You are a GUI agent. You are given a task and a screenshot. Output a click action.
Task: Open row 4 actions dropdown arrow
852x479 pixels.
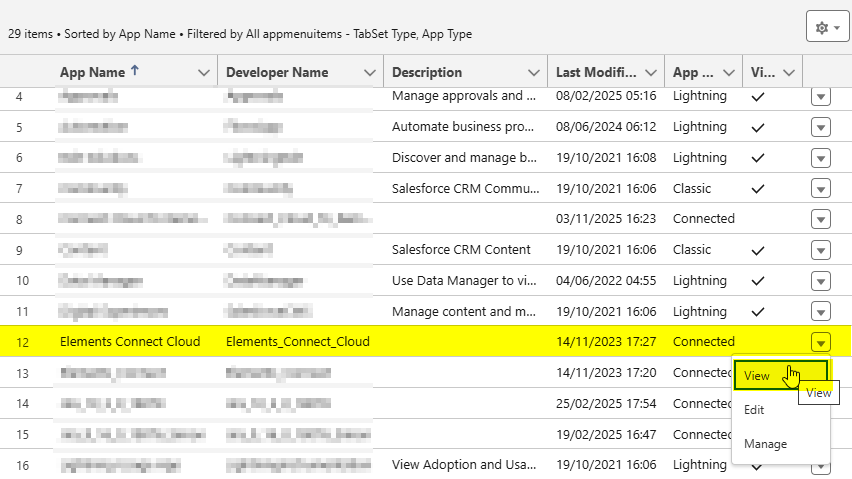(821, 97)
